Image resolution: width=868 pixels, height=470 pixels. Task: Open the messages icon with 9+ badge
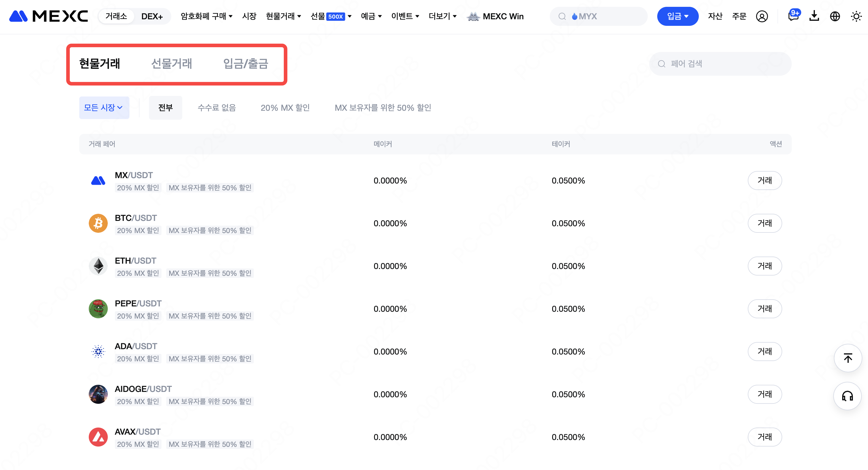(x=793, y=15)
